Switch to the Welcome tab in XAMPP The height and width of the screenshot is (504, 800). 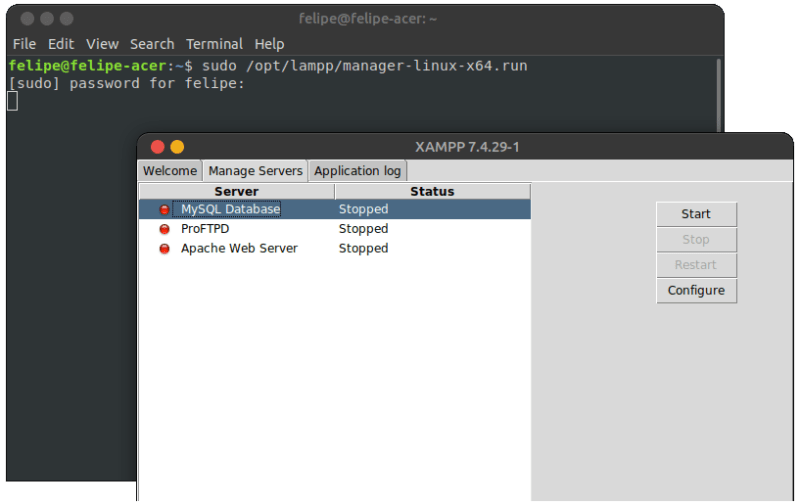point(170,170)
